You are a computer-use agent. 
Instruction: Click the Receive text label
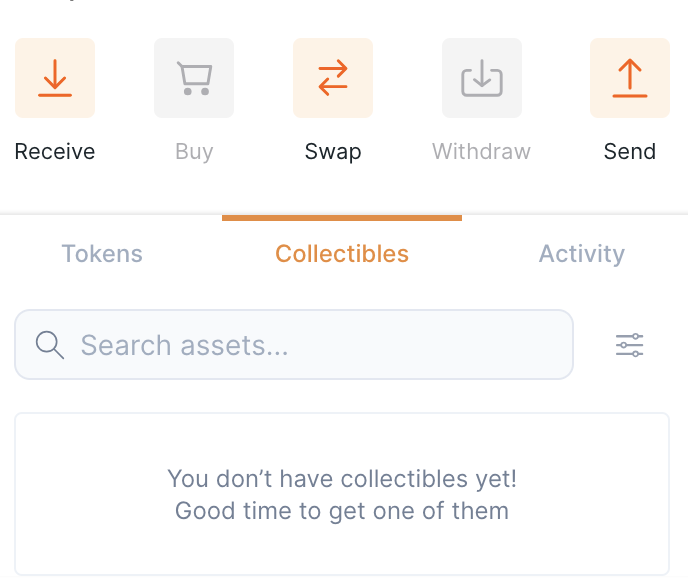(55, 152)
